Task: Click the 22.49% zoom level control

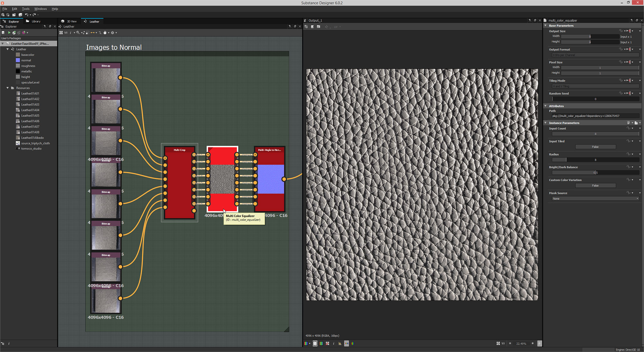Action: click(x=521, y=343)
